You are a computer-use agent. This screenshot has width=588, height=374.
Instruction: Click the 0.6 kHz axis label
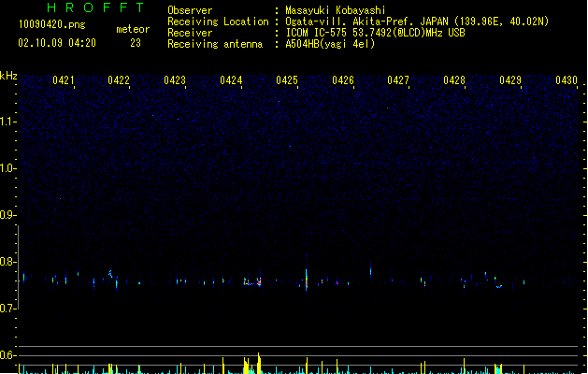click(x=7, y=355)
